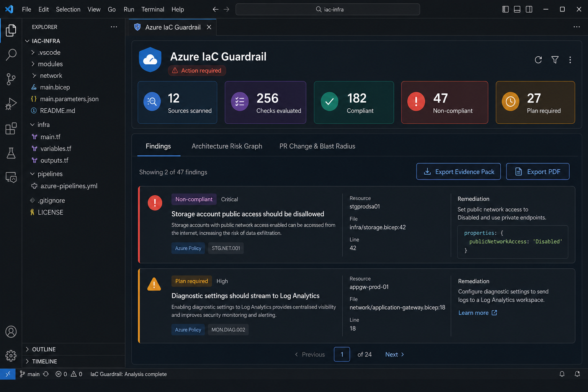The height and width of the screenshot is (392, 588).
Task: Toggle primary side bar layout icon
Action: coord(505,9)
